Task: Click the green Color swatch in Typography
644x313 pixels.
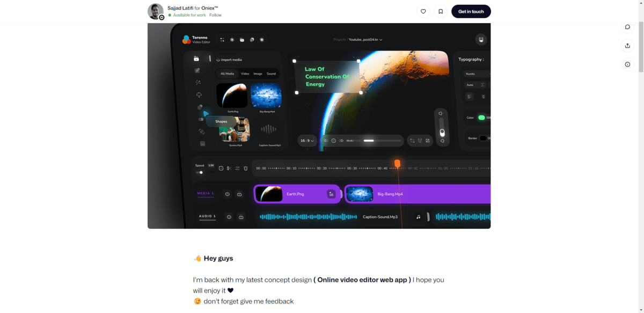Action: point(481,118)
